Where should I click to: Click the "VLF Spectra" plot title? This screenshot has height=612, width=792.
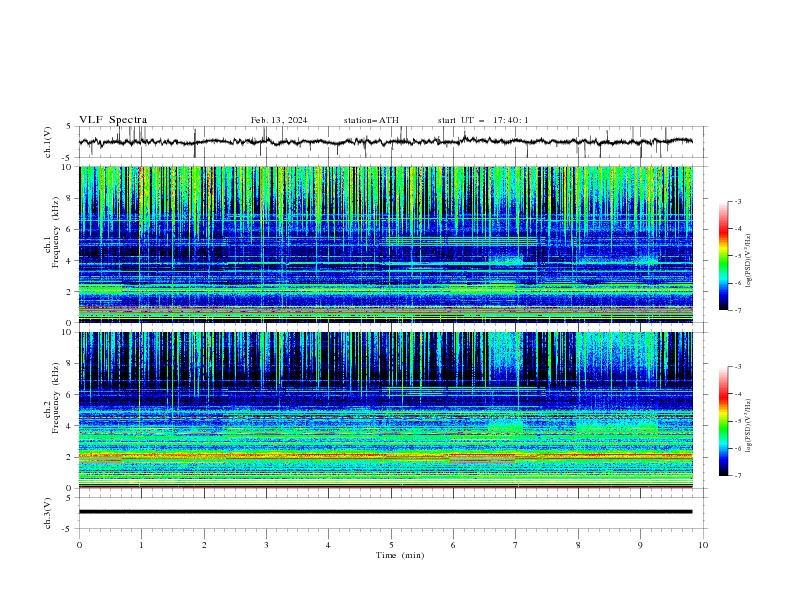113,120
